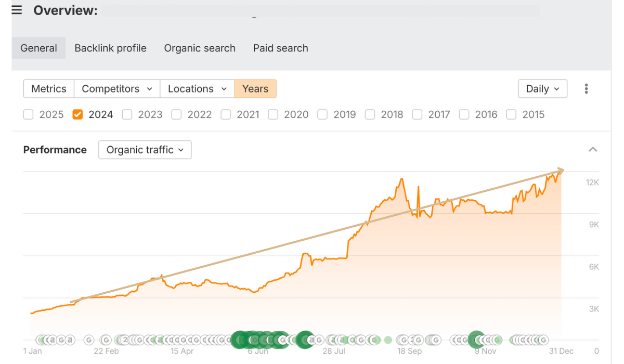Select the Years button

255,89
